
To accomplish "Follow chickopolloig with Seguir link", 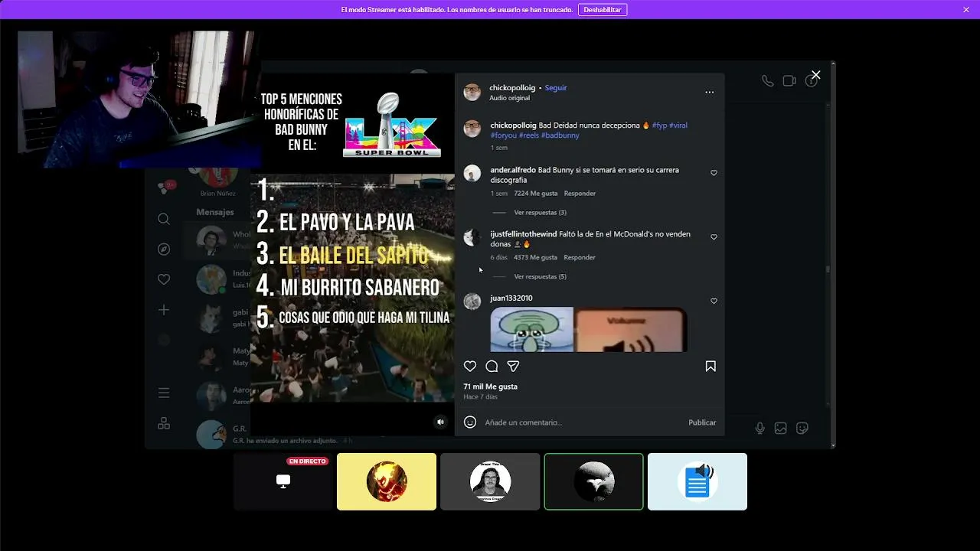I will (556, 88).
